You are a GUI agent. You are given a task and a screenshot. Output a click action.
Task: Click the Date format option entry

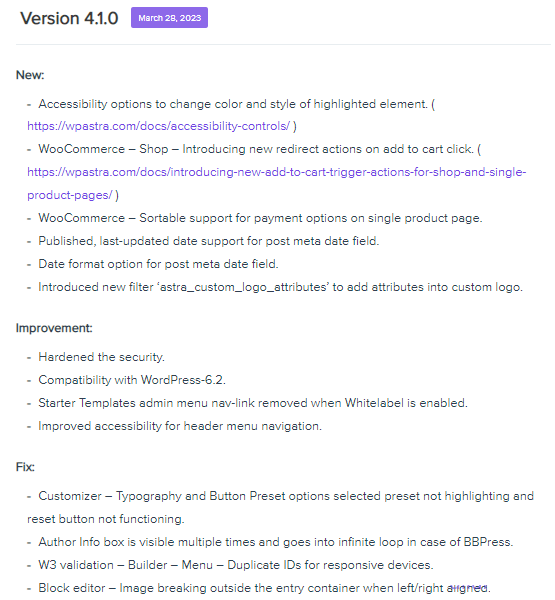click(158, 264)
